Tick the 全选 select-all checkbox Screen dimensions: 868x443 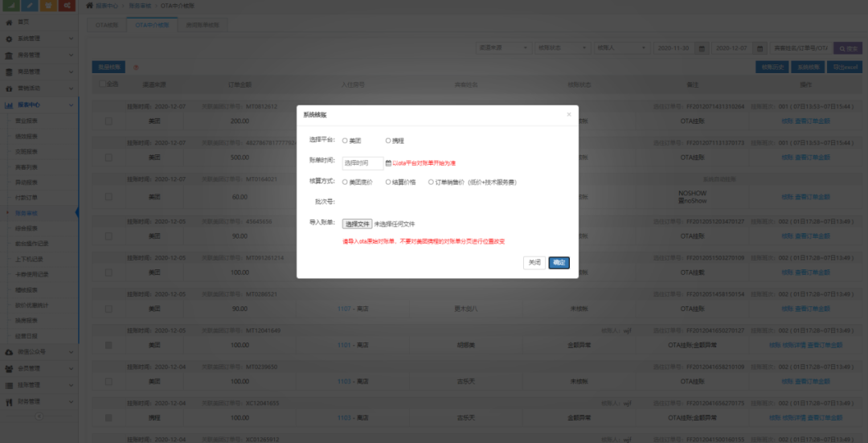pos(102,84)
